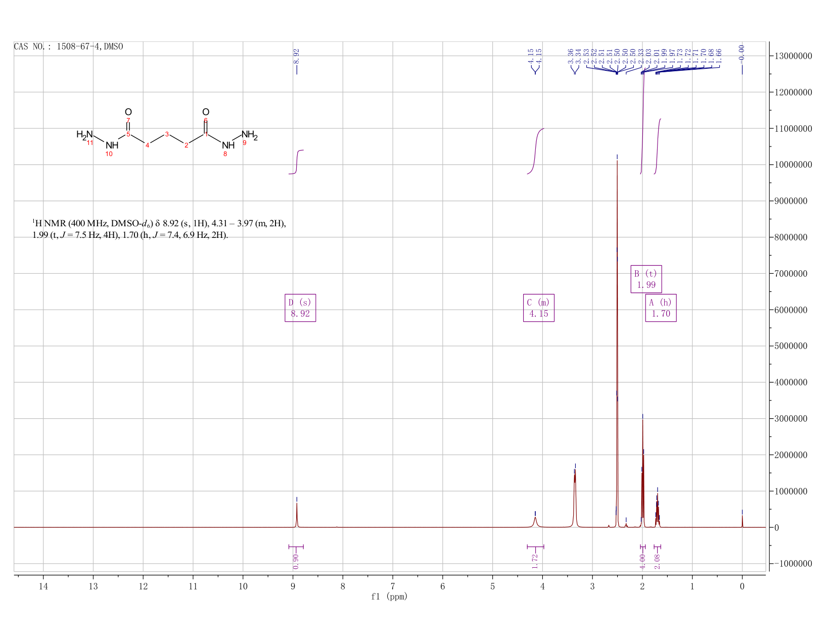834x644 pixels.
Task: Click the 0.90 integral value below axis
Action: [296, 561]
